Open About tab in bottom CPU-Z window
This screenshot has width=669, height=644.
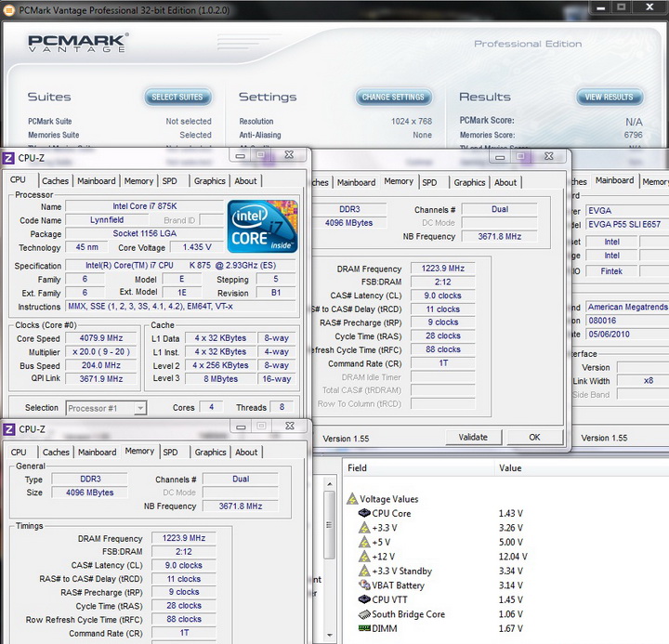[246, 453]
